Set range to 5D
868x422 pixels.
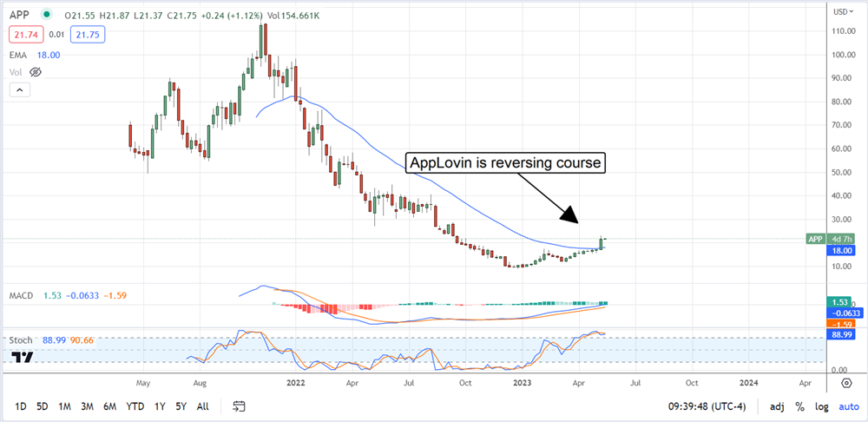pos(42,406)
